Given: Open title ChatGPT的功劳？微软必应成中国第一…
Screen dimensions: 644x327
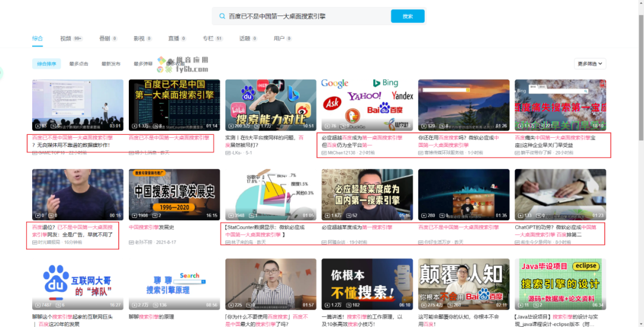Looking at the screenshot, I should pyautogui.click(x=555, y=231).
